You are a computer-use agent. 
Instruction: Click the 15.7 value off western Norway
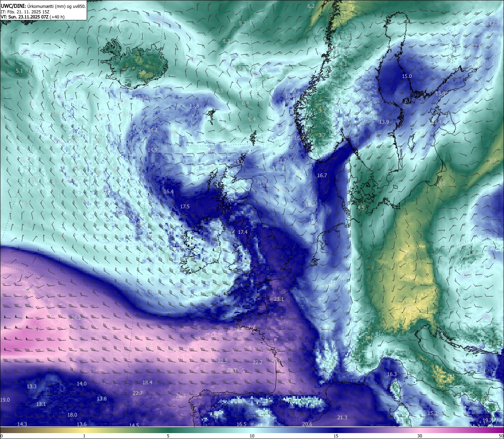tap(300, 138)
